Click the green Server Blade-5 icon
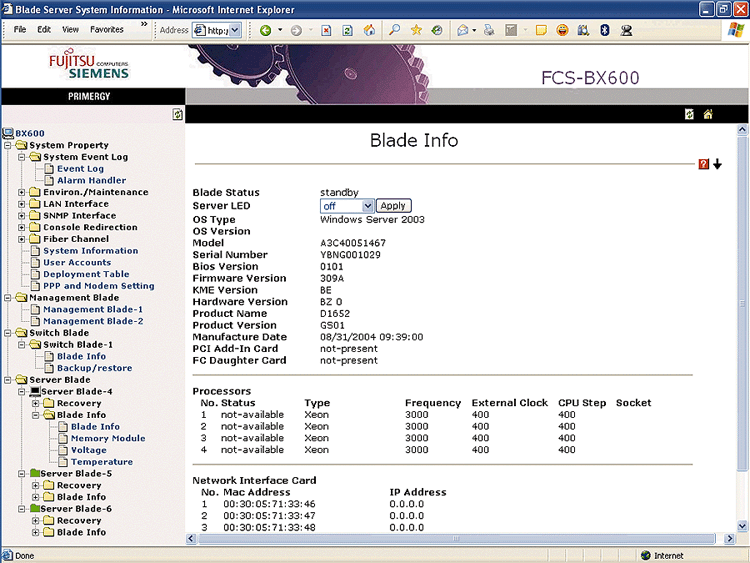750x563 pixels. click(34, 473)
